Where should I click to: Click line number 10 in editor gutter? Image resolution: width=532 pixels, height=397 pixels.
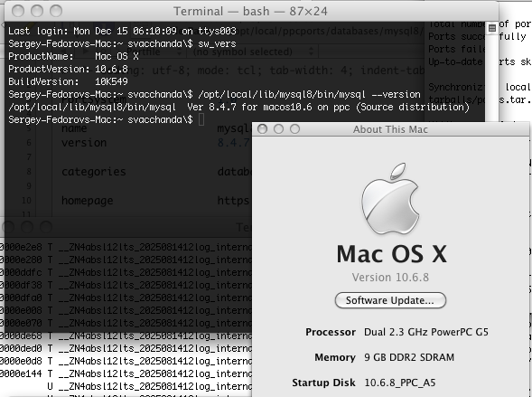click(26, 201)
